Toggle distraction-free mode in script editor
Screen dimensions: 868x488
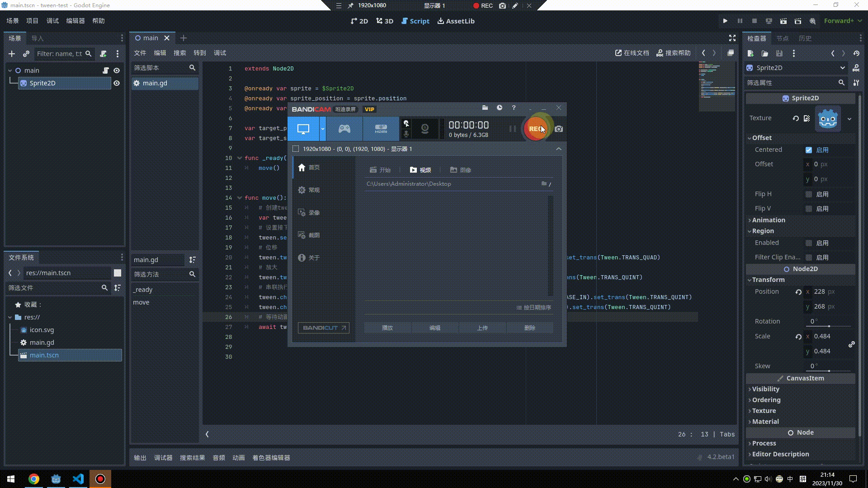(x=732, y=38)
